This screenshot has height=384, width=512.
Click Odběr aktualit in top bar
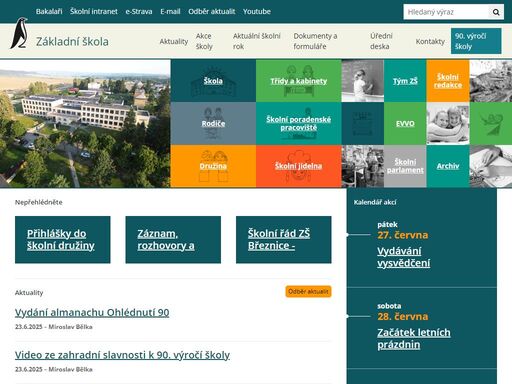[x=212, y=11]
